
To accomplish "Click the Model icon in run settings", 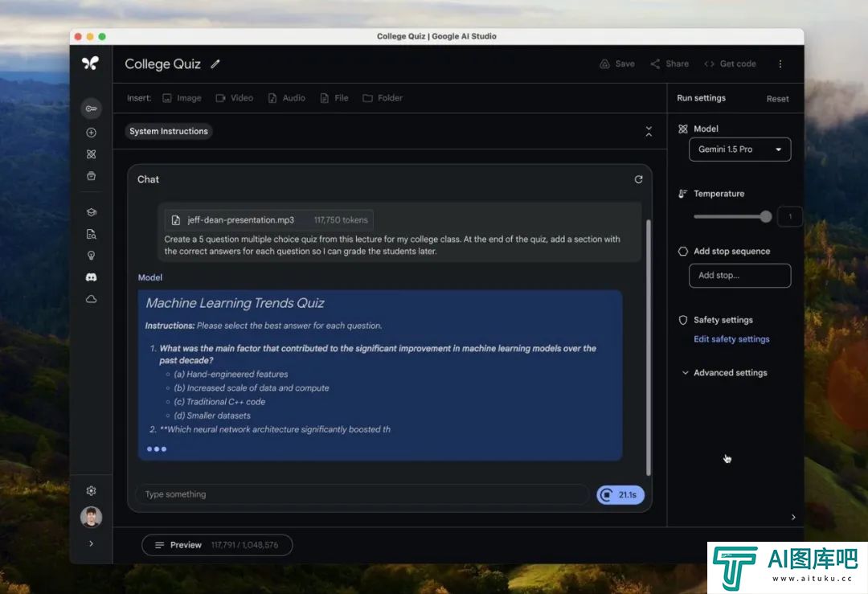I will pyautogui.click(x=683, y=129).
